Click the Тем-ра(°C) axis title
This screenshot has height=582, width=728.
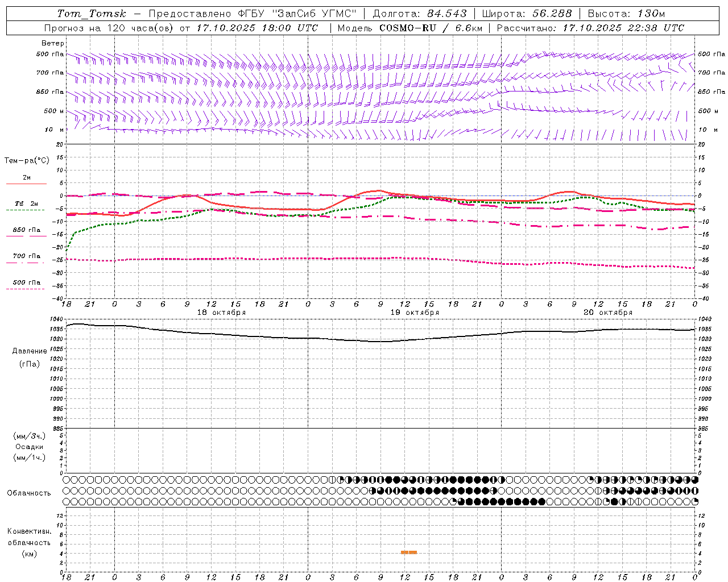click(27, 161)
